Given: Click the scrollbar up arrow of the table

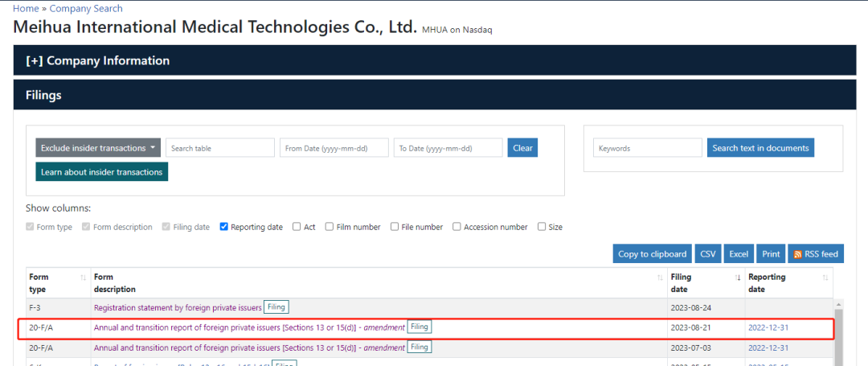Looking at the screenshot, I should [x=839, y=304].
